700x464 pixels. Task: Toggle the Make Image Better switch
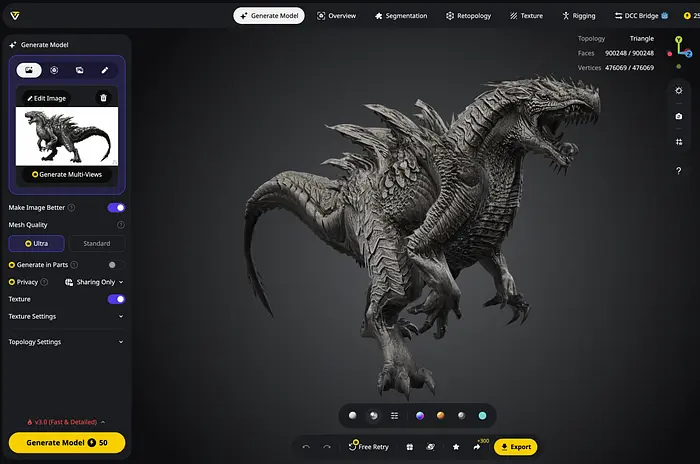[x=116, y=208]
